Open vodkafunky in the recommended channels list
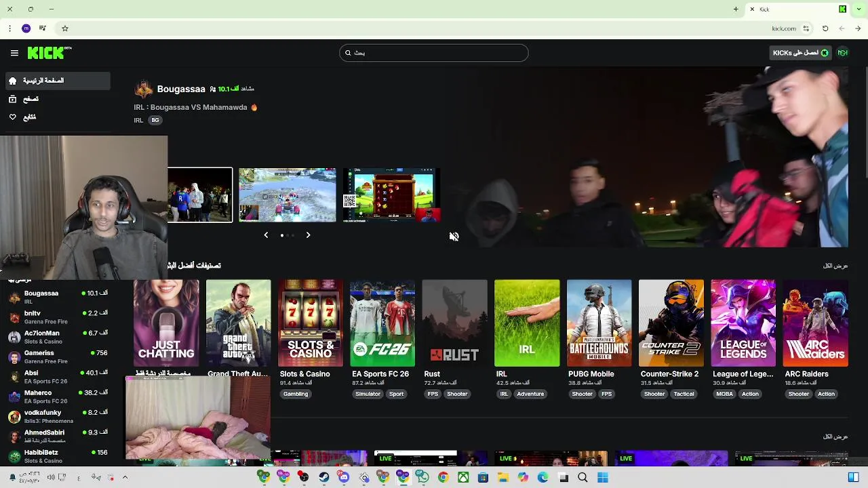868x488 pixels. 58,416
